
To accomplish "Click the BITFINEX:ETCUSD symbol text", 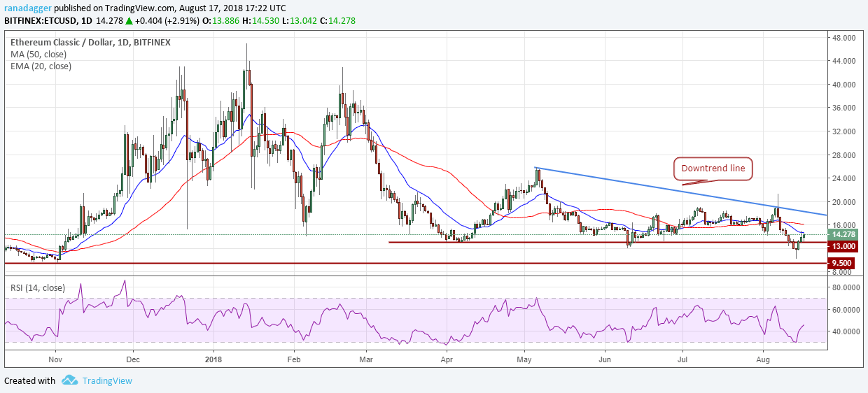I will coord(42,21).
